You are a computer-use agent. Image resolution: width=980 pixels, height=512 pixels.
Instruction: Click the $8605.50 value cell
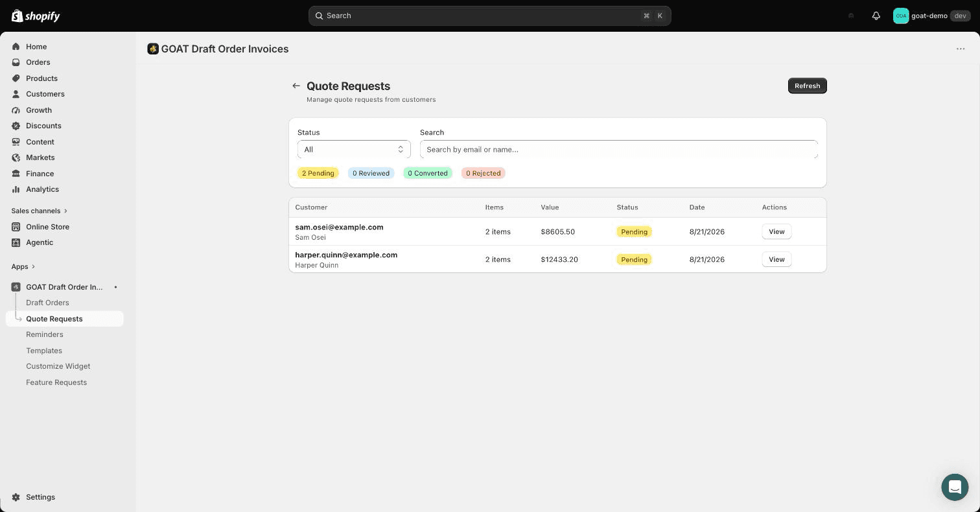coord(558,231)
